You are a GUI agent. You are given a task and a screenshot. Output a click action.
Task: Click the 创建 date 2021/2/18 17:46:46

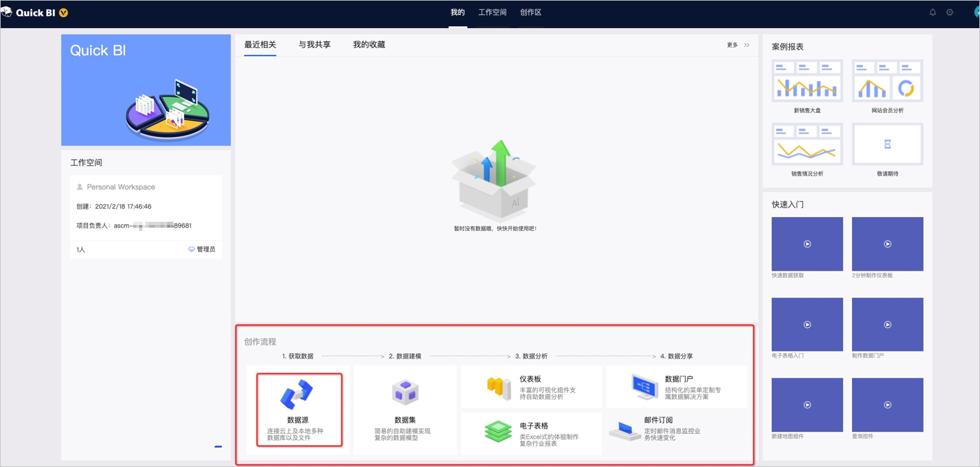[x=114, y=206]
